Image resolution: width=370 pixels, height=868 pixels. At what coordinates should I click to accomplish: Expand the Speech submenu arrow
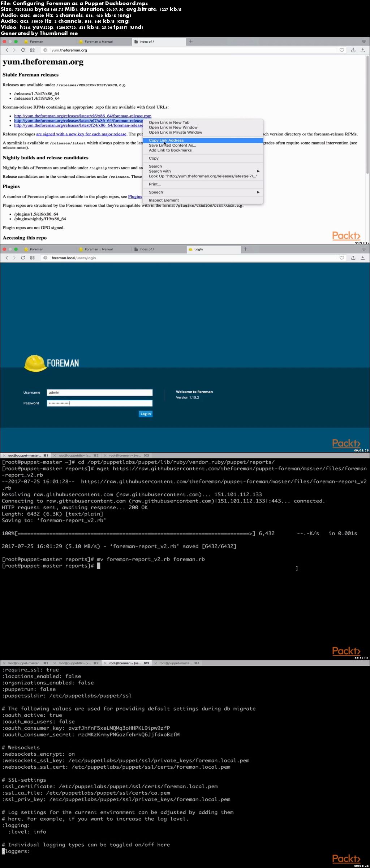[x=258, y=192]
